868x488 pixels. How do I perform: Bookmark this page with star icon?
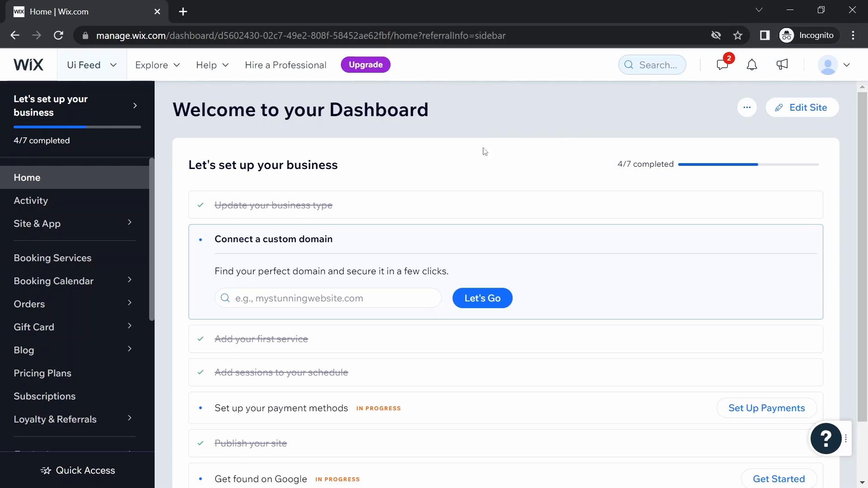point(738,35)
